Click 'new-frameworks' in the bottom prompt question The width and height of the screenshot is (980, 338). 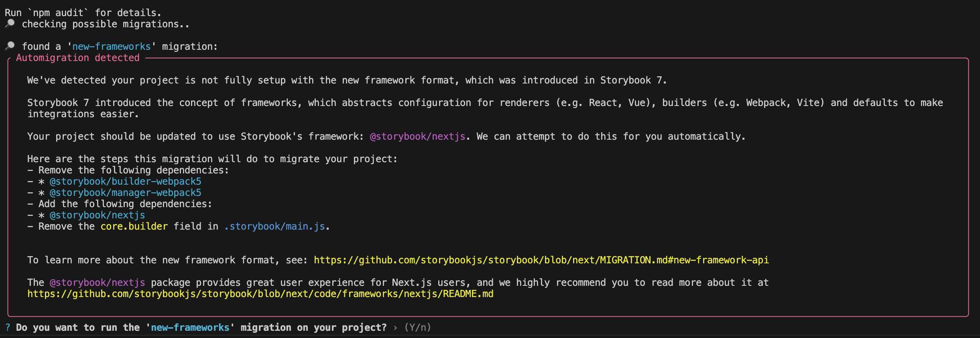click(190, 328)
